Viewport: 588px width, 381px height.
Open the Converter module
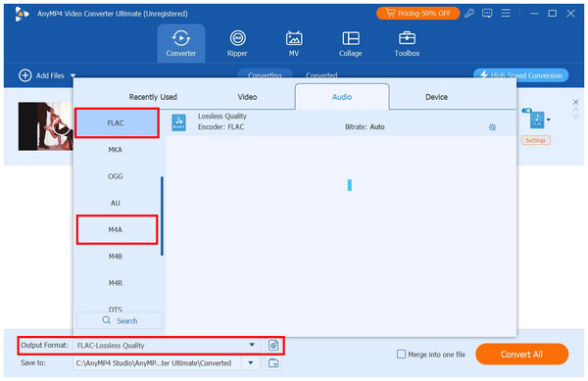pos(180,43)
